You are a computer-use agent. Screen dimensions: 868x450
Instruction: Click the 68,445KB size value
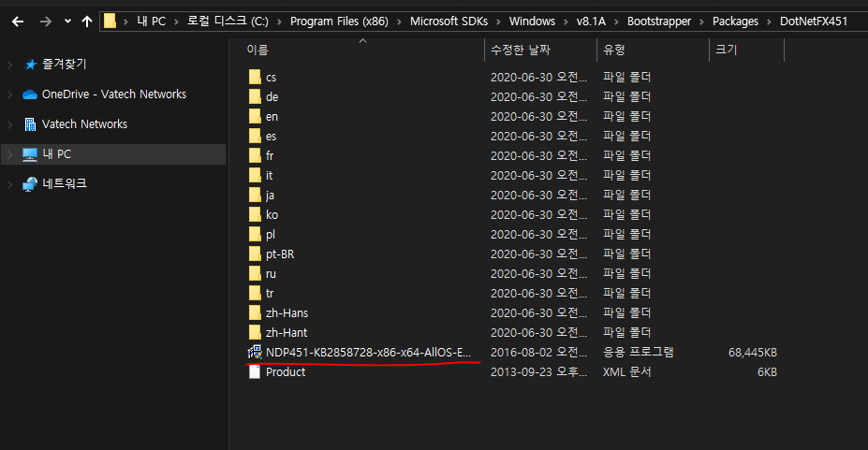(752, 352)
